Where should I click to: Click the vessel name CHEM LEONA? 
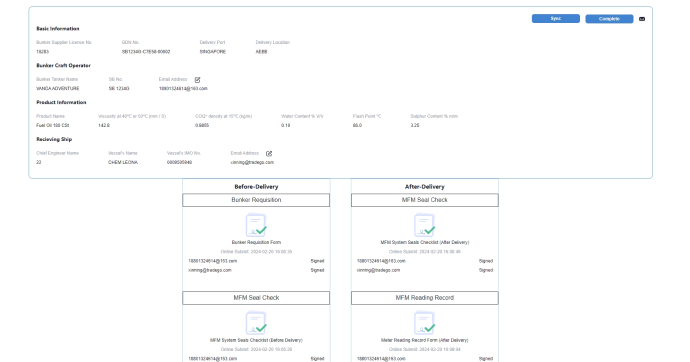click(123, 162)
